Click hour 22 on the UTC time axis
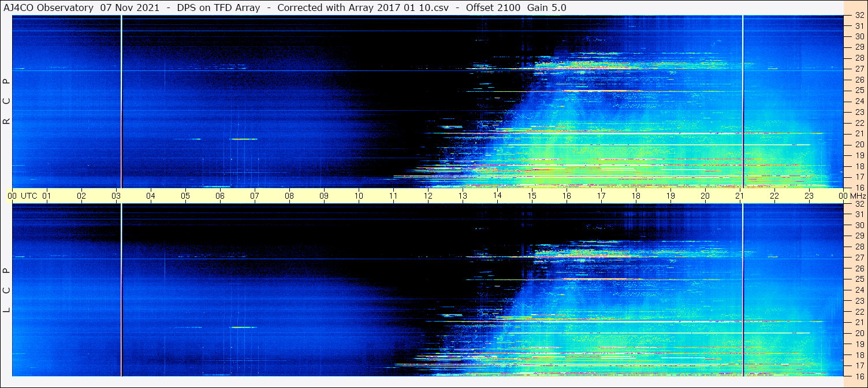This screenshot has width=868, height=388. [x=774, y=196]
